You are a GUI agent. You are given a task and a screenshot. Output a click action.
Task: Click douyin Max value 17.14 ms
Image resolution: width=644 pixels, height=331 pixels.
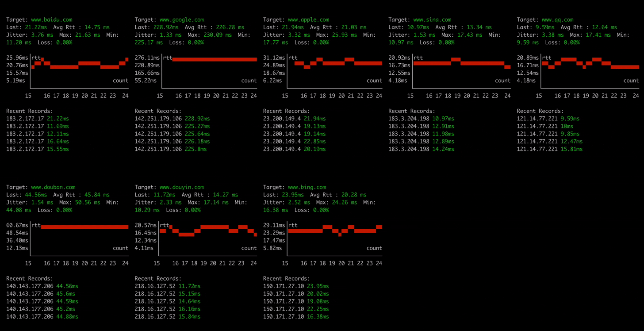coord(216,202)
